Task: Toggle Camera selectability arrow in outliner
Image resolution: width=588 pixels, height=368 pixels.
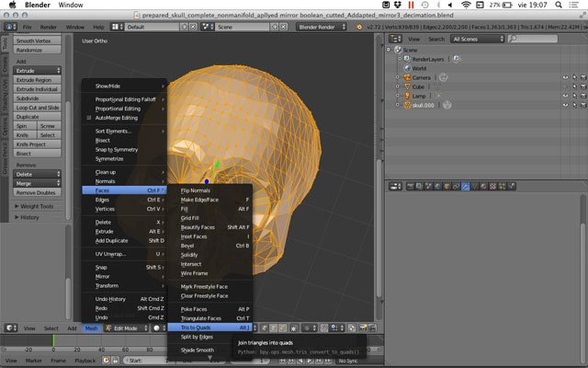Action: click(574, 77)
